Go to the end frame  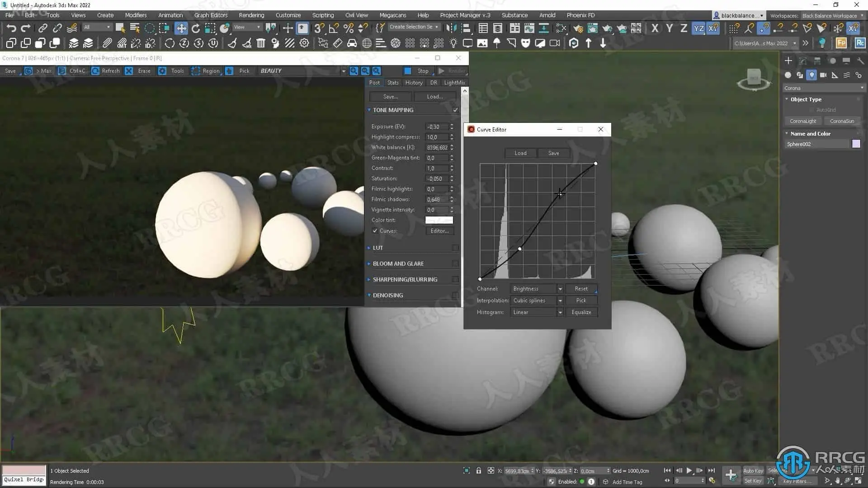tap(712, 470)
